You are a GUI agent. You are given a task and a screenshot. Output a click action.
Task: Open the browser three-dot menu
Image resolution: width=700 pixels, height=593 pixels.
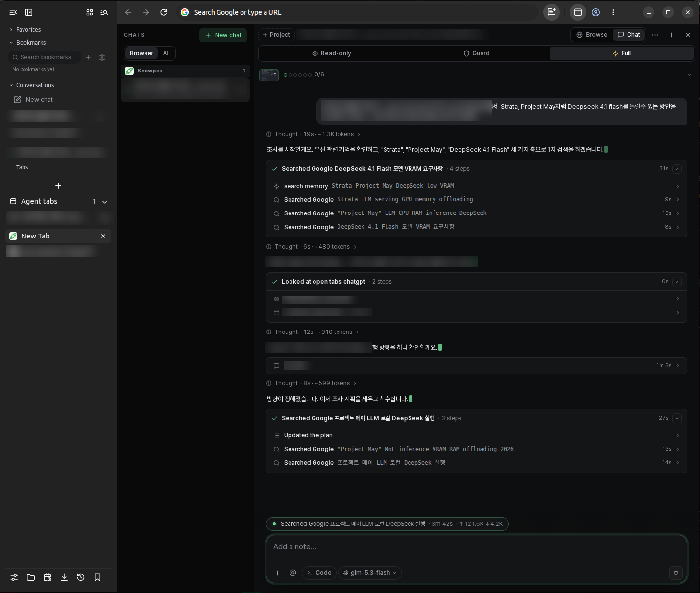pyautogui.click(x=613, y=12)
